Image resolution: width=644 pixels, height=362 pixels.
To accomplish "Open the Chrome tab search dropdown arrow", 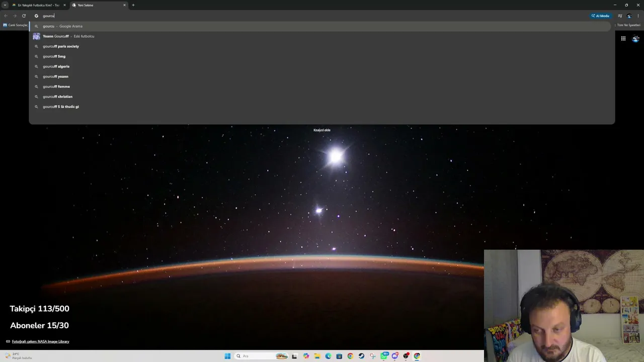I will [5, 5].
